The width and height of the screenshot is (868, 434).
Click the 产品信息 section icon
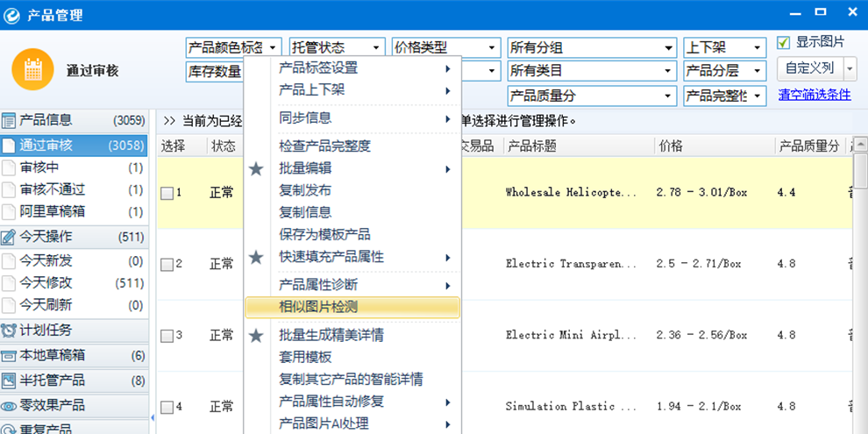click(9, 121)
